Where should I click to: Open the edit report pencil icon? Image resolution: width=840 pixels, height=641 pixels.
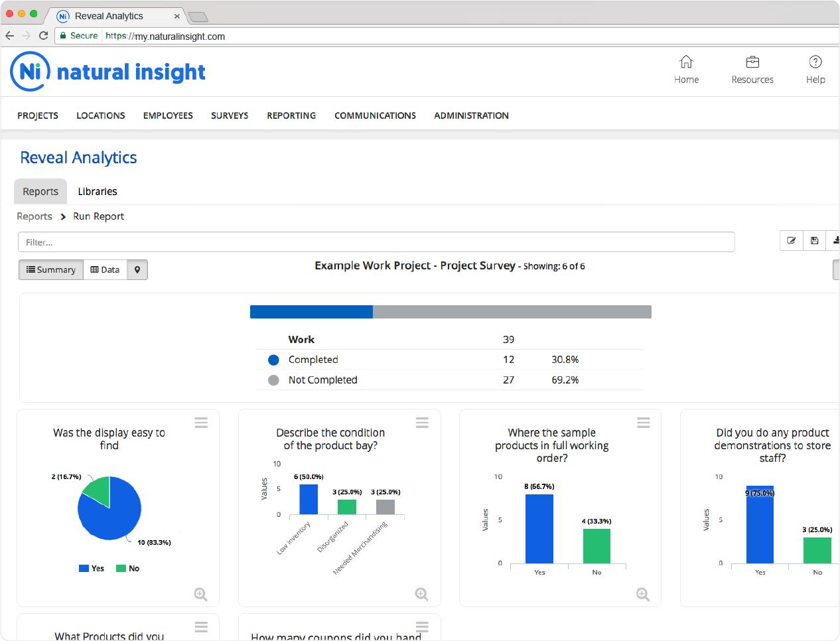tap(791, 241)
